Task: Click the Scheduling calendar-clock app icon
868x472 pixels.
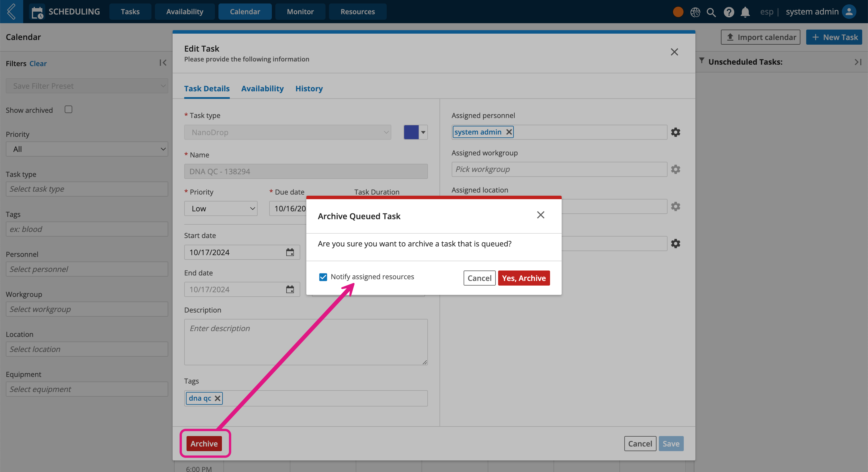Action: [x=37, y=12]
